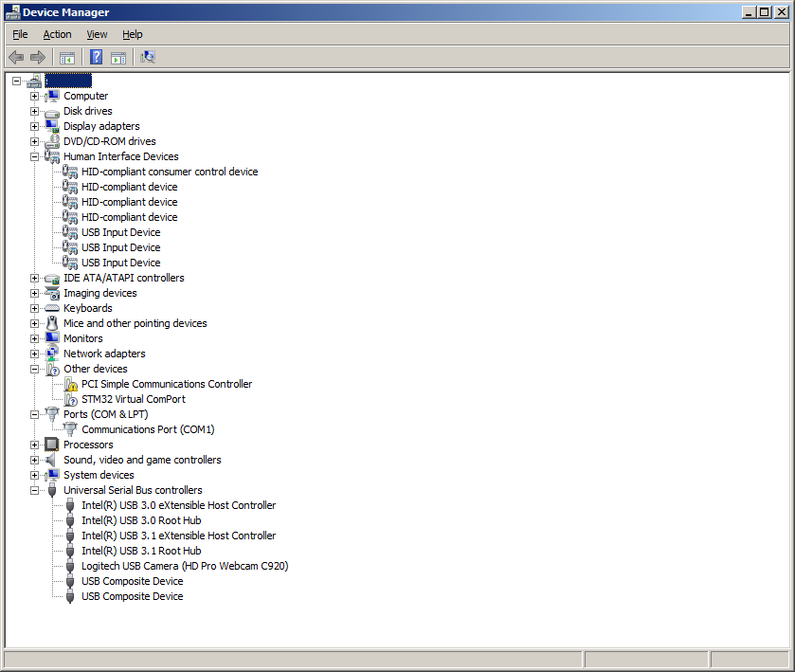Image resolution: width=795 pixels, height=672 pixels.
Task: Click the Help icon in the toolbar
Action: (x=96, y=57)
